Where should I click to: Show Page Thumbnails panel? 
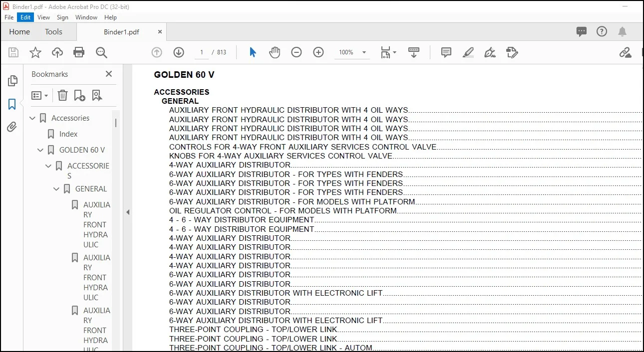coord(12,81)
